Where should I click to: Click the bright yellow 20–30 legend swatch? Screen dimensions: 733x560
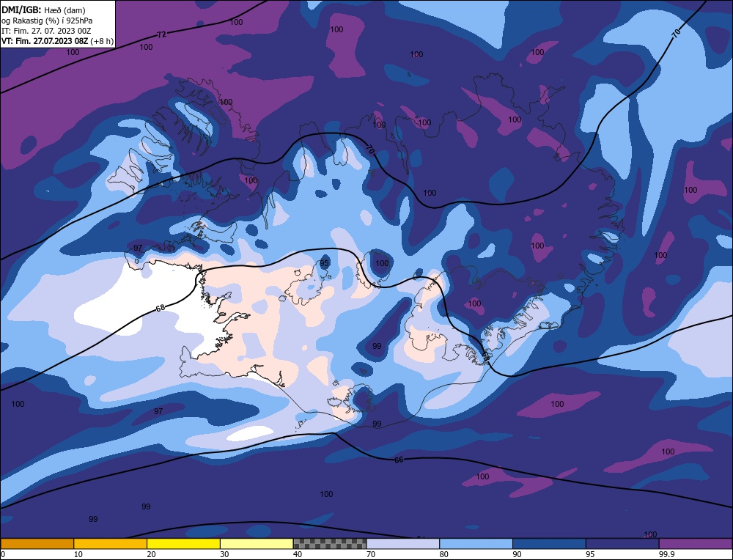pyautogui.click(x=184, y=544)
